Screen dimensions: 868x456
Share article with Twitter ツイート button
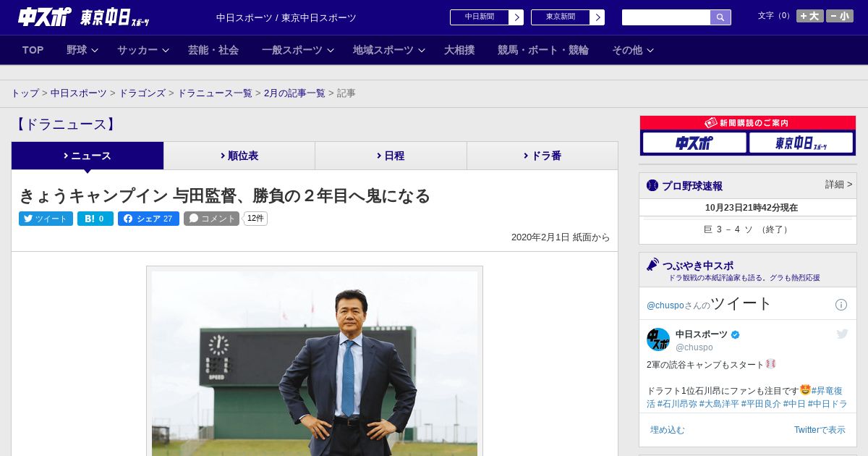pos(46,219)
